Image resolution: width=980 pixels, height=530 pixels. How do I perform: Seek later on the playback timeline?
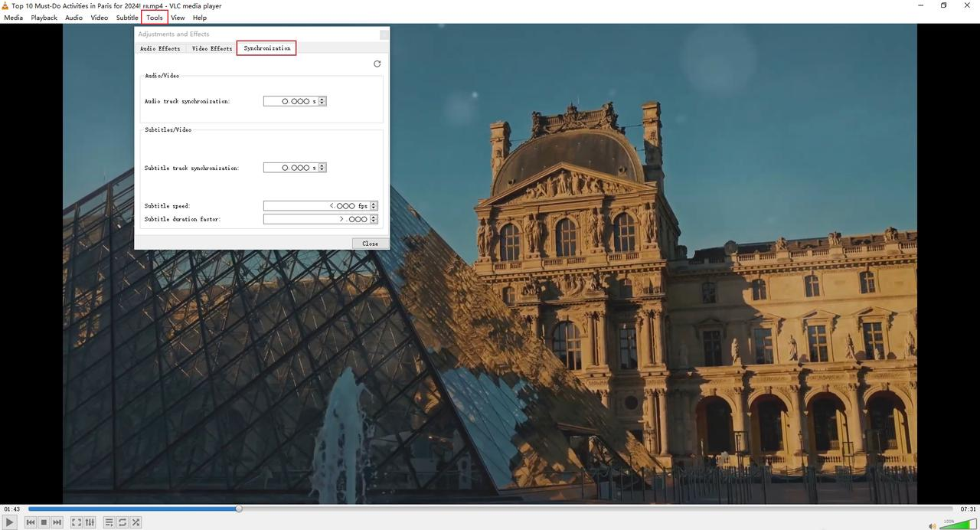coord(597,509)
